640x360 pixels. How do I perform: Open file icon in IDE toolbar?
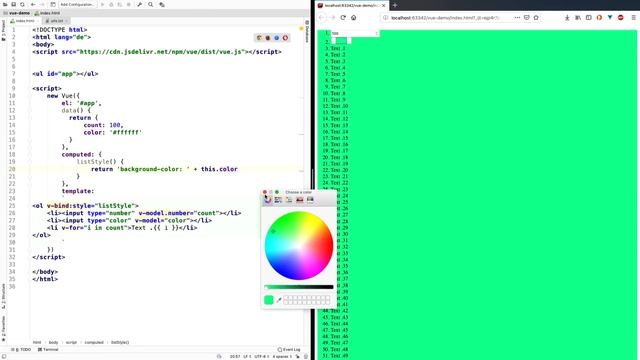[5, 4]
